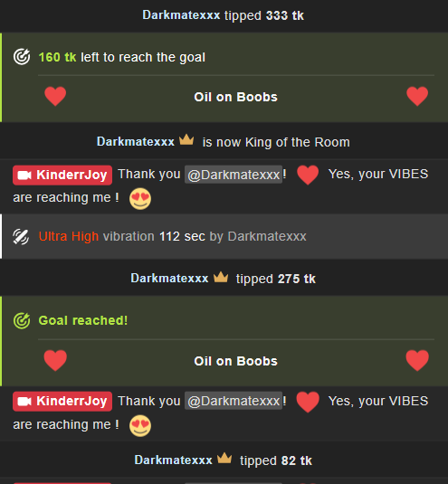
Task: Click the second @Darkmatexxx mention tag
Action: 234,401
